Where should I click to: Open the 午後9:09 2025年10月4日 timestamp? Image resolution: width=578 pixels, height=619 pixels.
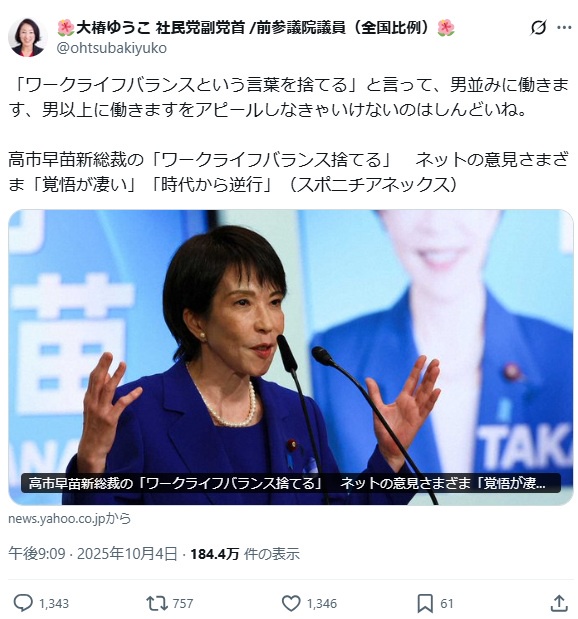point(93,553)
